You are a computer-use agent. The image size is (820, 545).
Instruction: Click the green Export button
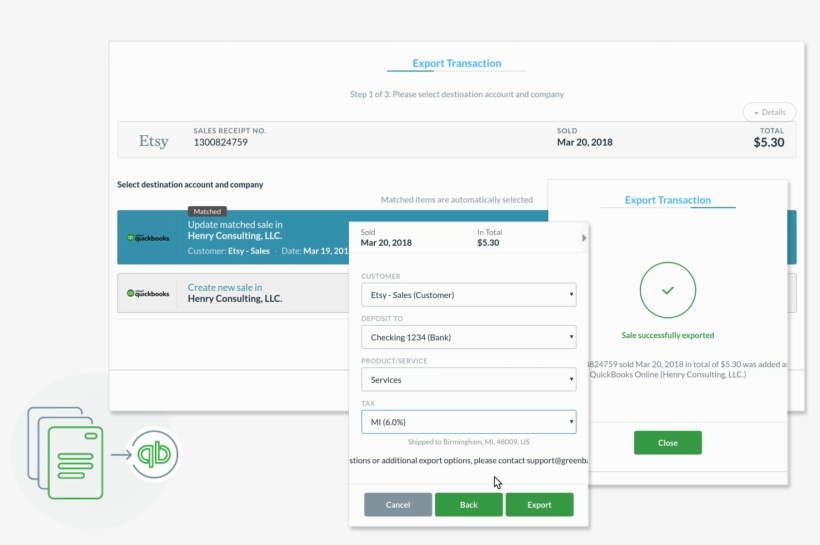[x=539, y=505]
